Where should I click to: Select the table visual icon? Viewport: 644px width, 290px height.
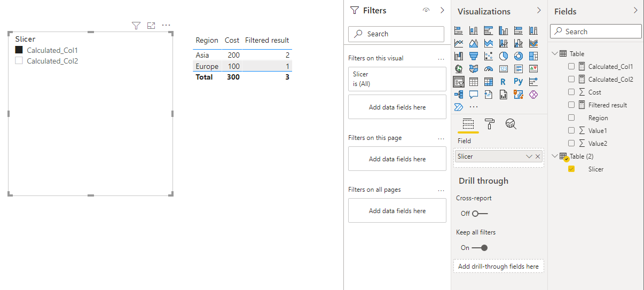pyautogui.click(x=474, y=82)
